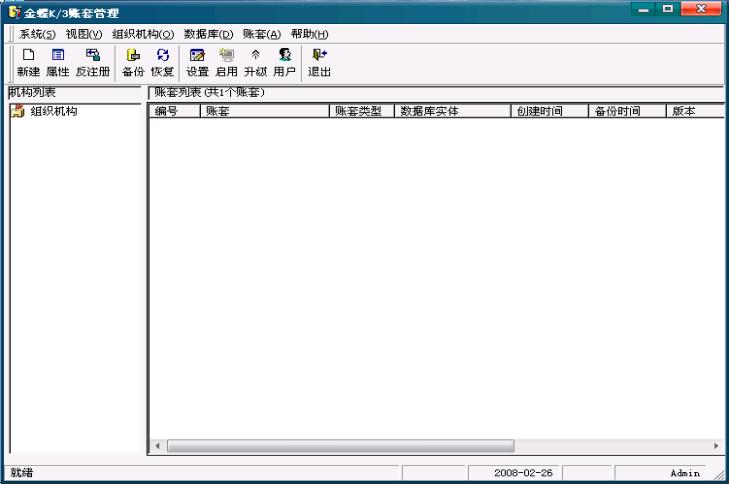Open 属性 (Properties) from toolbar
This screenshot has width=729, height=484.
pos(58,62)
